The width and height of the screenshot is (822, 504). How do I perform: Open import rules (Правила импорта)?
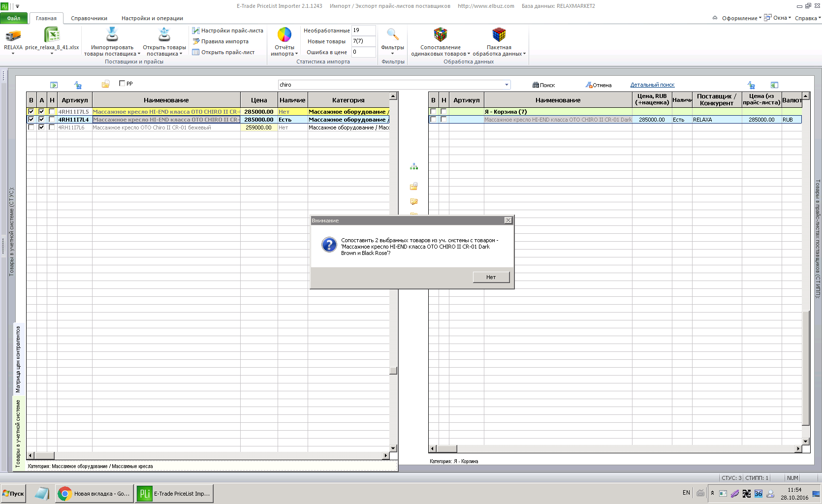click(x=221, y=41)
